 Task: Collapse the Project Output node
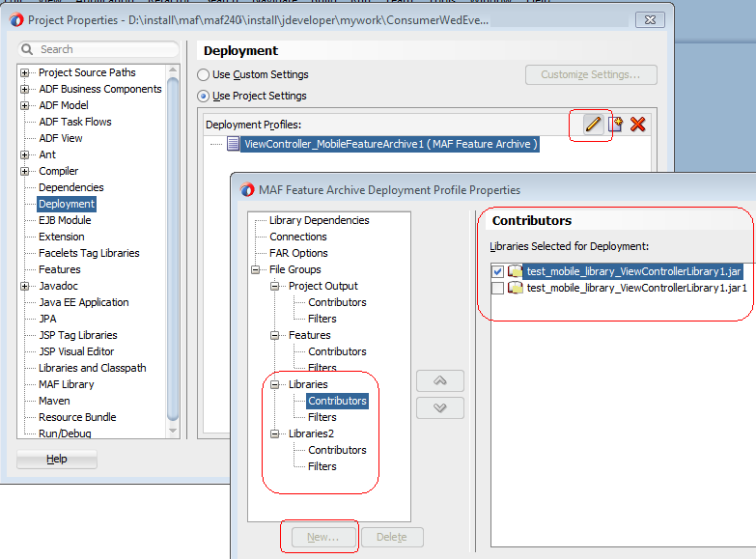[x=275, y=286]
